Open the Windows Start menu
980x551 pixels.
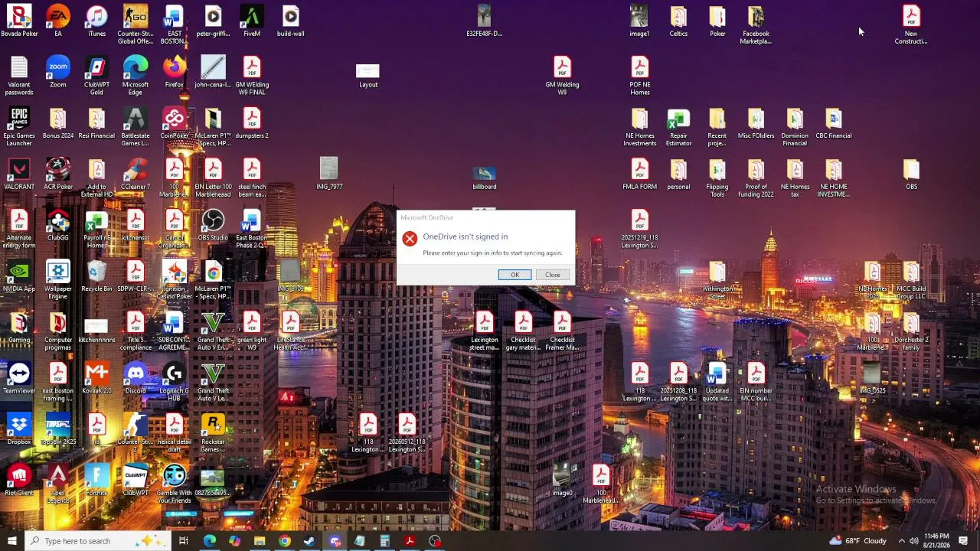pos(11,541)
